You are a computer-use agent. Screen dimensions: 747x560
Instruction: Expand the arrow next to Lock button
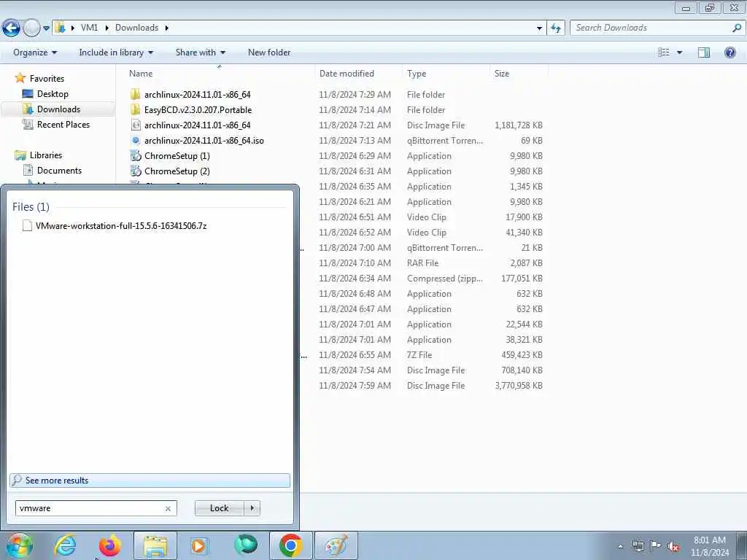point(252,508)
